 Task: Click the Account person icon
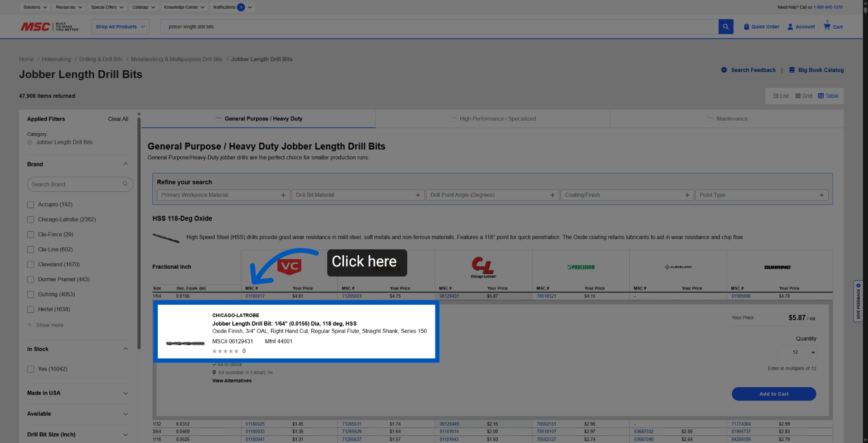point(790,26)
